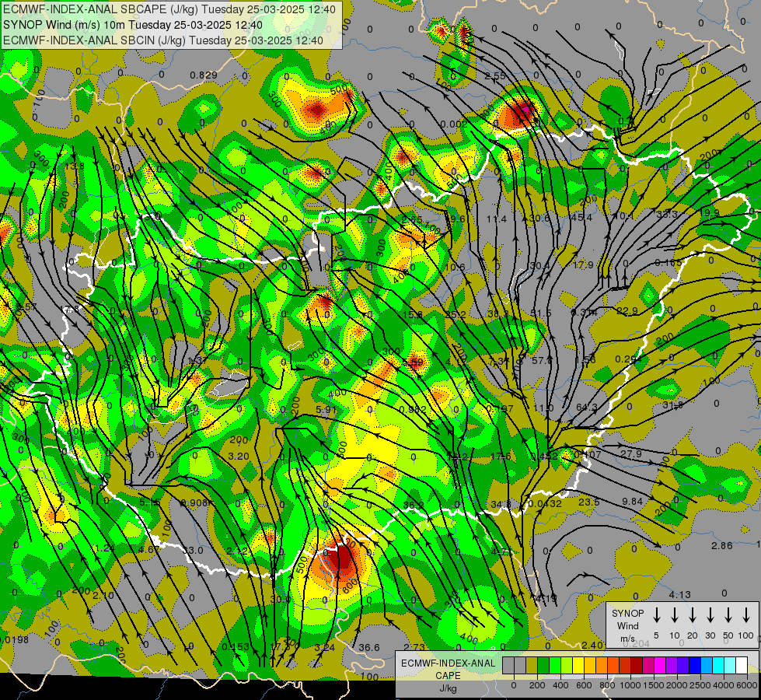Click the 1500 tick label on CAPE scale
The height and width of the screenshot is (700, 761).
[653, 685]
